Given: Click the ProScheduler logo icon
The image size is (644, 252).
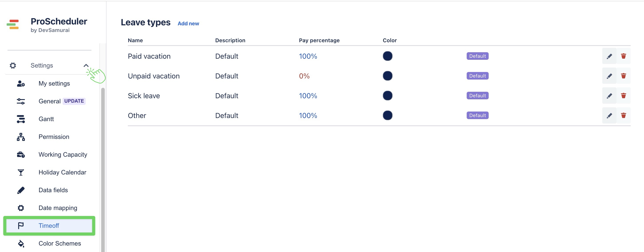Looking at the screenshot, I should (13, 24).
